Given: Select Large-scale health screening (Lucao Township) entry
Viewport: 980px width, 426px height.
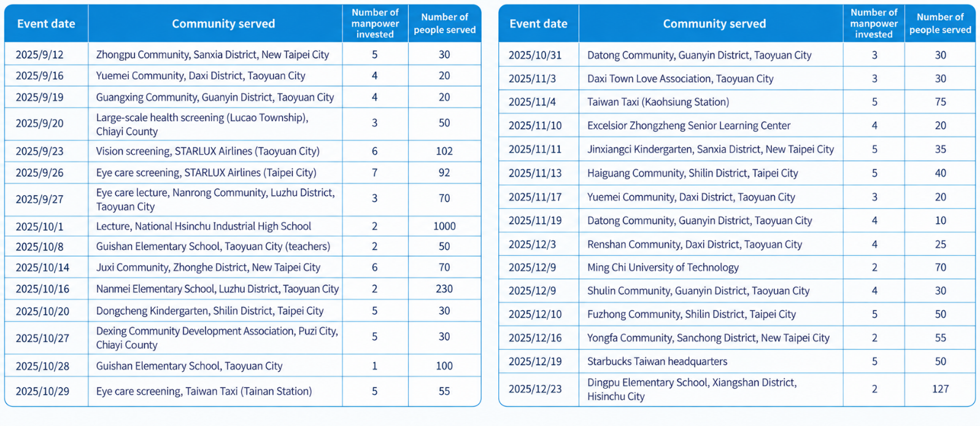Looking at the screenshot, I should click(202, 124).
